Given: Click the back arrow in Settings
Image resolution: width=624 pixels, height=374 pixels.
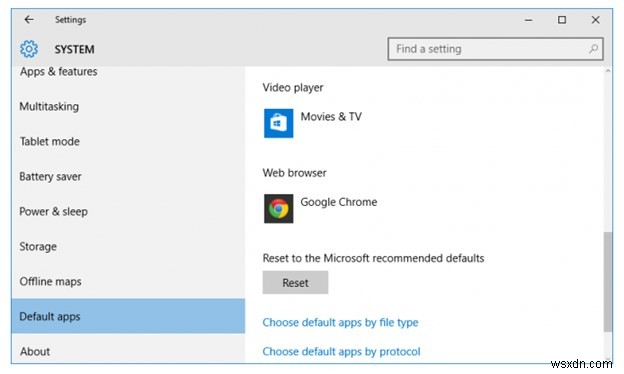Looking at the screenshot, I should [29, 19].
